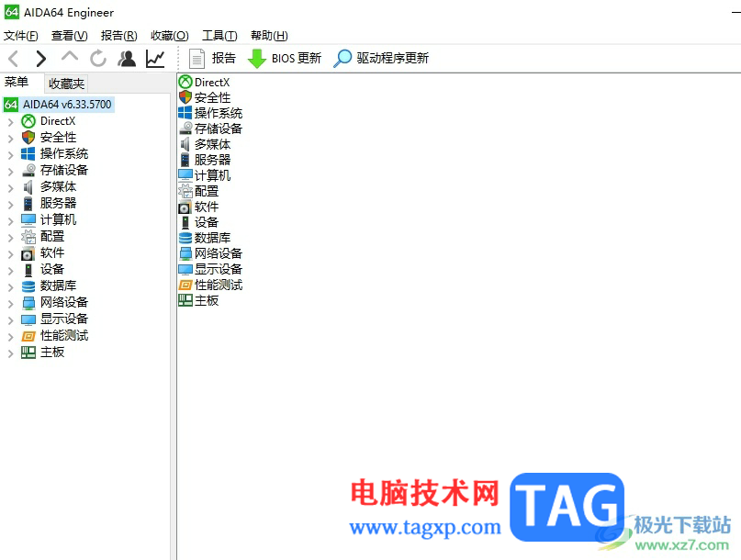Switch to the 收藏夹 tab

(67, 84)
